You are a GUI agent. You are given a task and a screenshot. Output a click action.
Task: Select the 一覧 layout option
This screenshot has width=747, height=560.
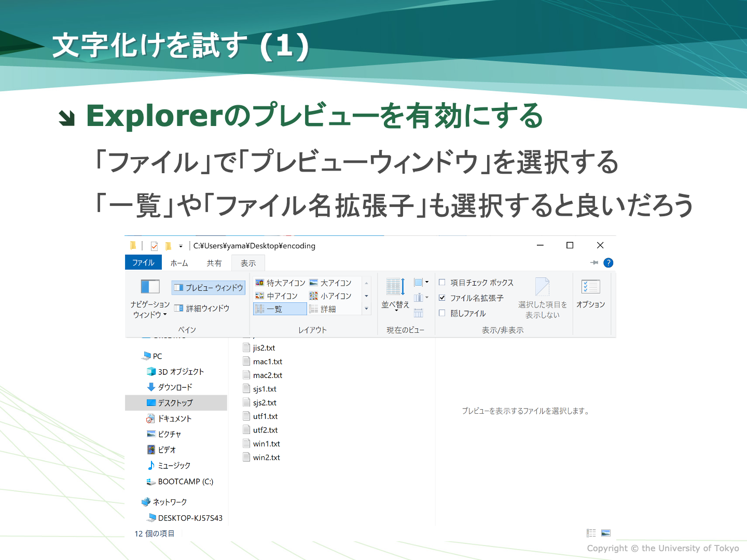point(280,309)
